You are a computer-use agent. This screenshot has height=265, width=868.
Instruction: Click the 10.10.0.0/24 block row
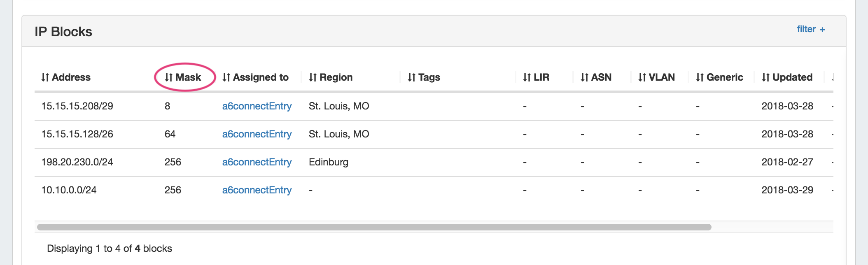pyautogui.click(x=69, y=190)
